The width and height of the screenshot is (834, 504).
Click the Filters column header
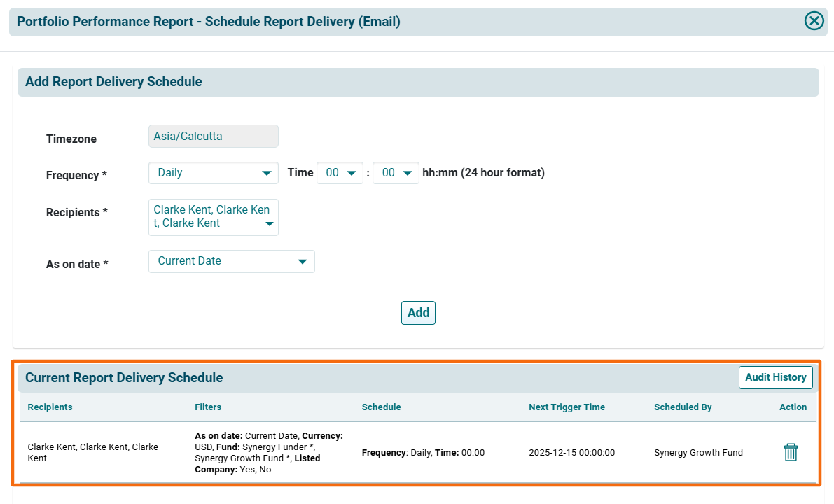point(208,407)
